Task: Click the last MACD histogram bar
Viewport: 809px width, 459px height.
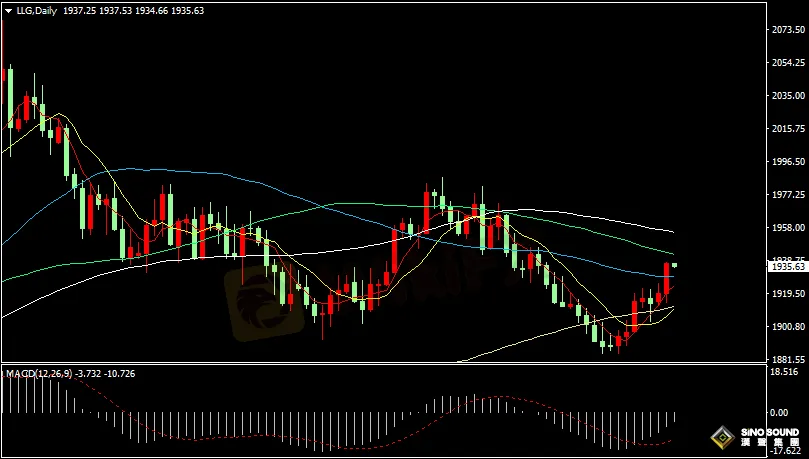Action: pos(675,416)
